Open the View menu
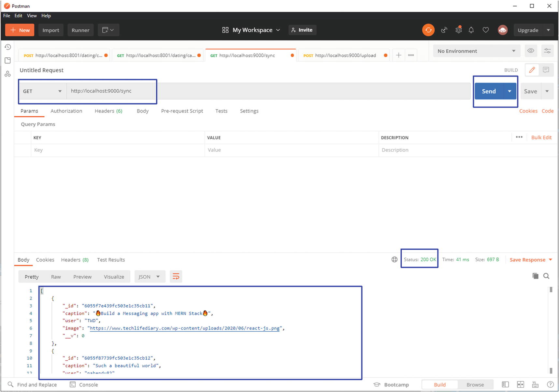The image size is (559, 392). (x=32, y=16)
